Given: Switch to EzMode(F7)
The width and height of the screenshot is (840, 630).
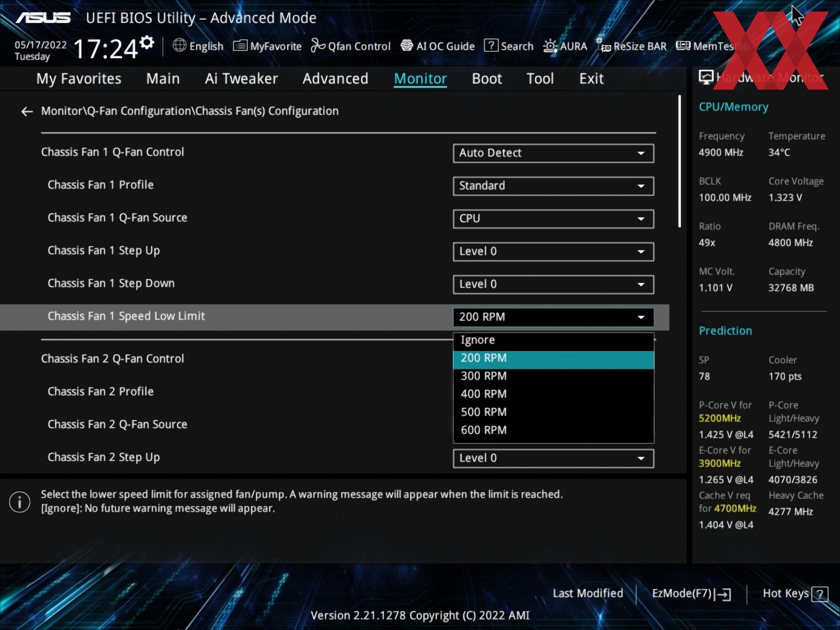Looking at the screenshot, I should pos(691,594).
